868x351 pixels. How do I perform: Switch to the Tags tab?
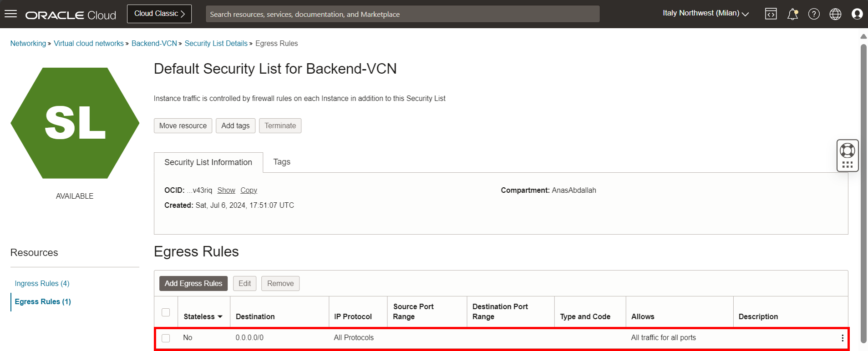pos(282,162)
